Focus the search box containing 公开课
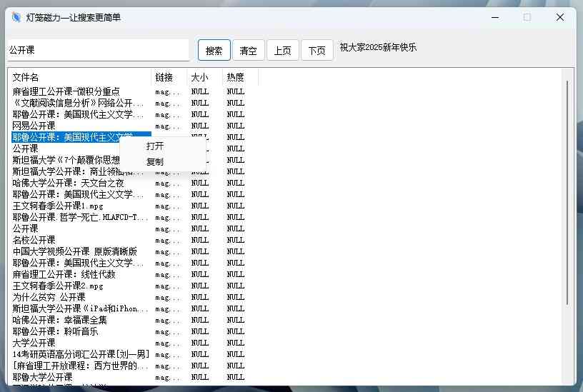Viewport: 583px width, 392px height. [x=98, y=50]
